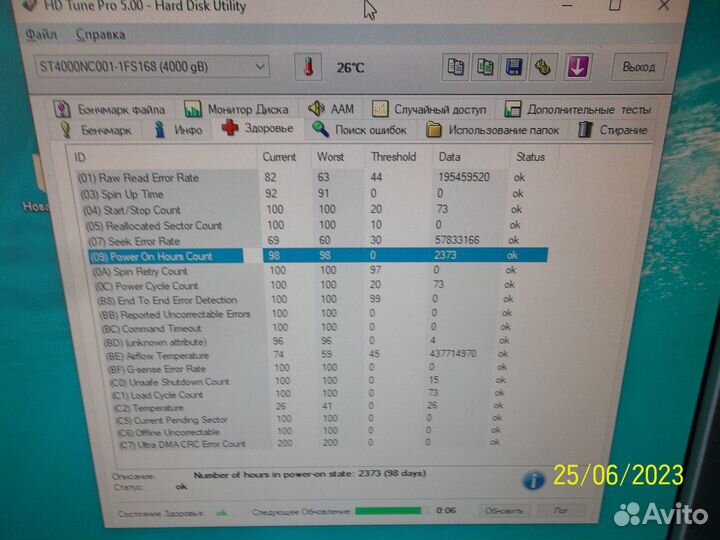Screen dimensions: 720x540
Task: Click the data value 57833166
Action: point(457,240)
